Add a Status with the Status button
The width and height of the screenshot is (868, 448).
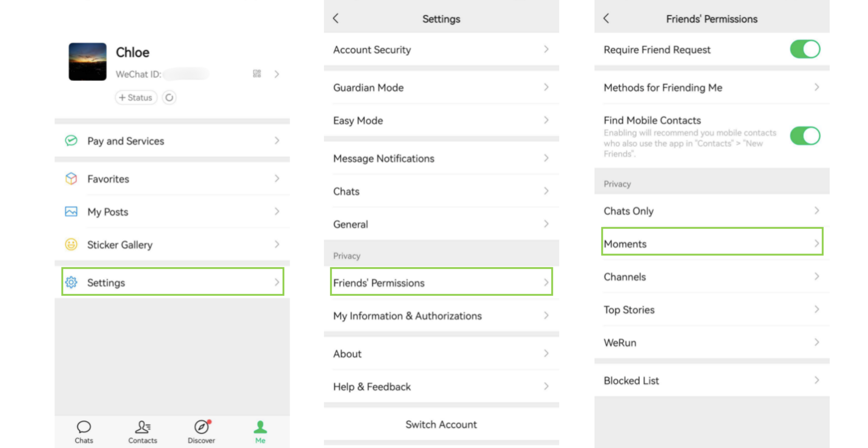tap(136, 97)
